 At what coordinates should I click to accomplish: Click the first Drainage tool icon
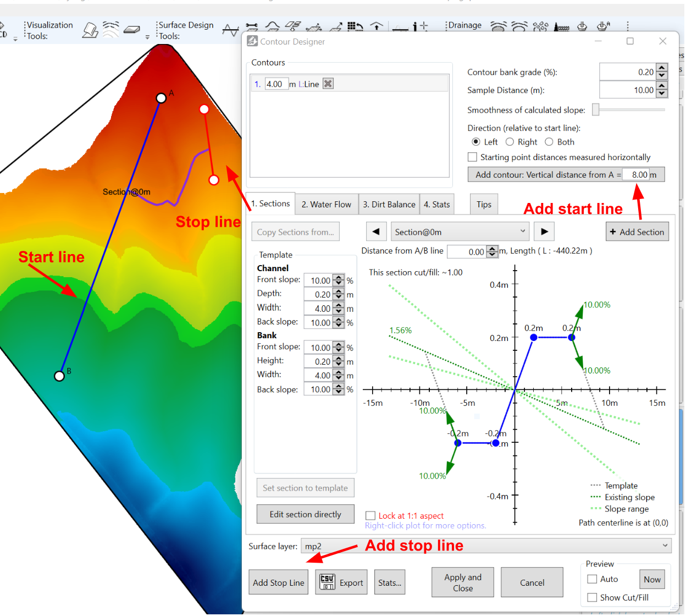coord(499,26)
